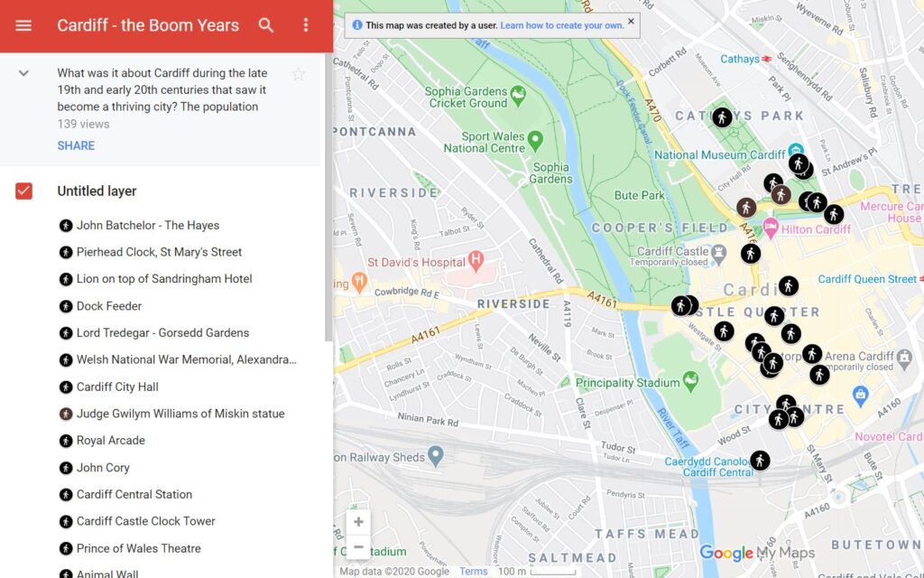Zoom in on the map

click(358, 522)
